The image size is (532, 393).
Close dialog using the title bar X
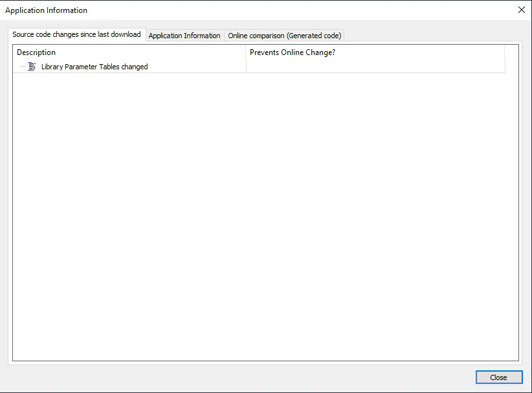[521, 10]
